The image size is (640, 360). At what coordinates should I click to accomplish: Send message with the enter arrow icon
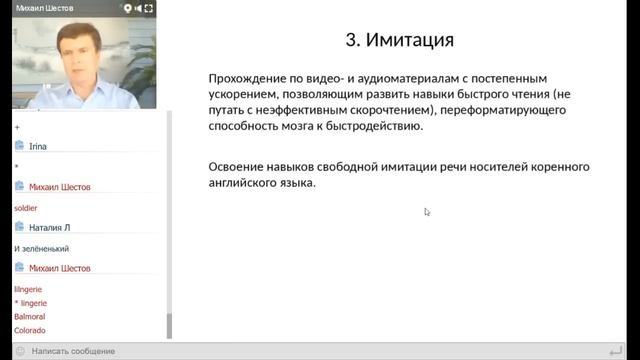[x=615, y=351]
